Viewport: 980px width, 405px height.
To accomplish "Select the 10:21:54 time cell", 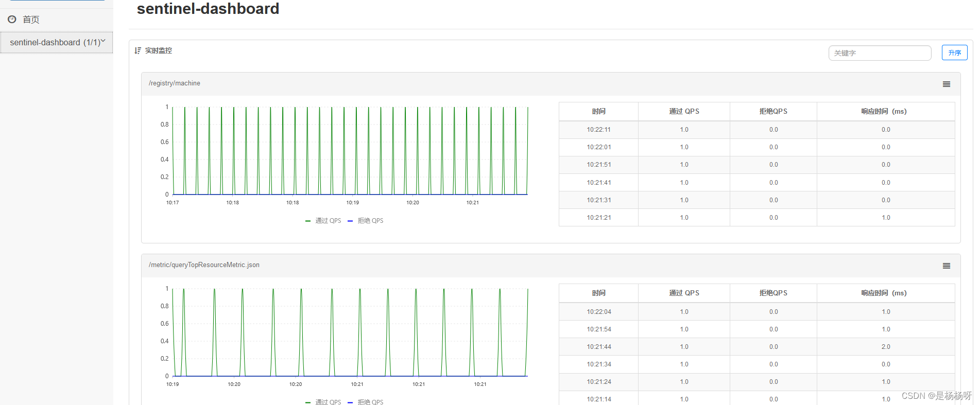I will pos(598,329).
